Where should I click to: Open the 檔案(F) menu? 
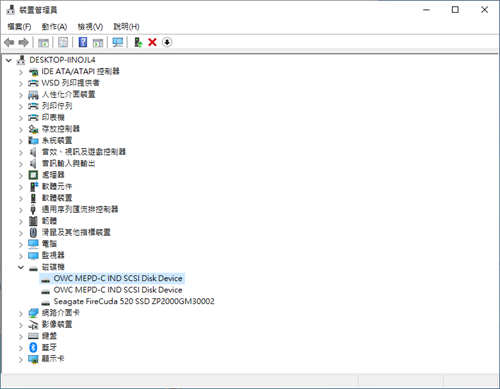click(19, 27)
